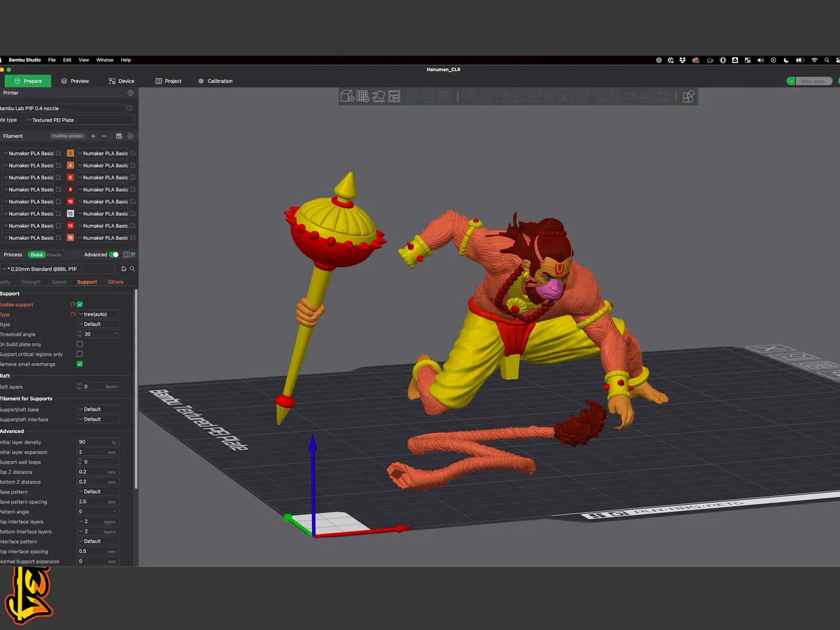The width and height of the screenshot is (840, 630).
Task: Remove a filament with minus icon
Action: tap(104, 136)
